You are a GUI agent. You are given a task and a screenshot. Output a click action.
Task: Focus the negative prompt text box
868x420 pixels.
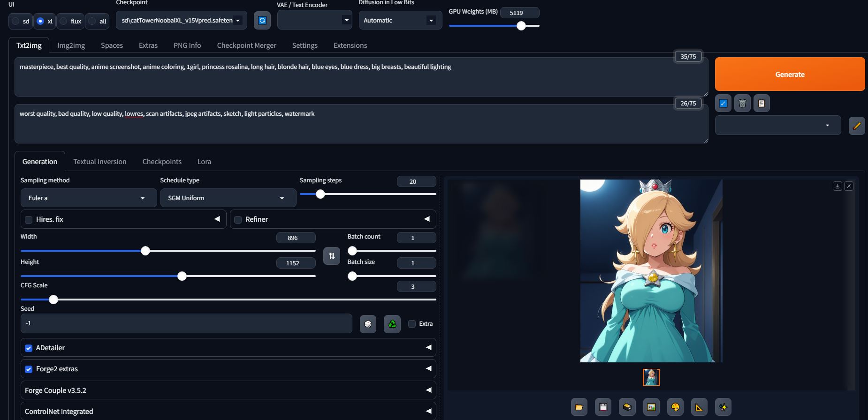pos(361,124)
